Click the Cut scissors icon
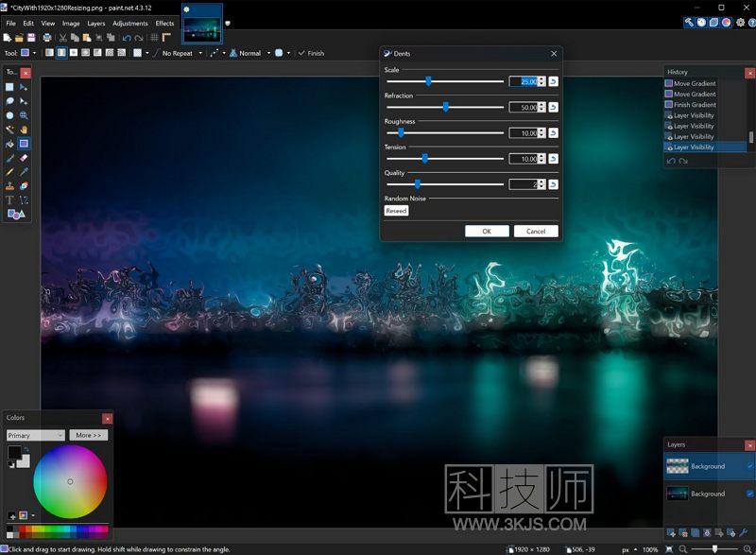The height and width of the screenshot is (555, 756). (62, 38)
